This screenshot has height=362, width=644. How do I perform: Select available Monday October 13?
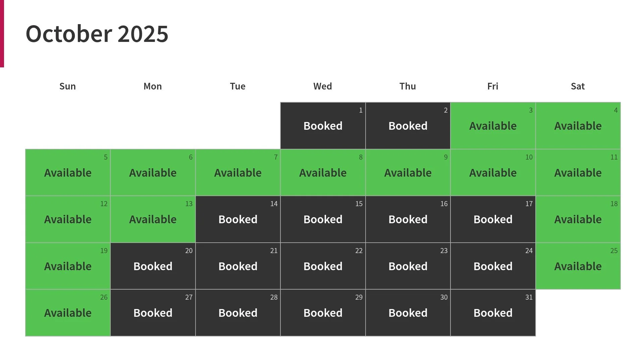tap(153, 219)
